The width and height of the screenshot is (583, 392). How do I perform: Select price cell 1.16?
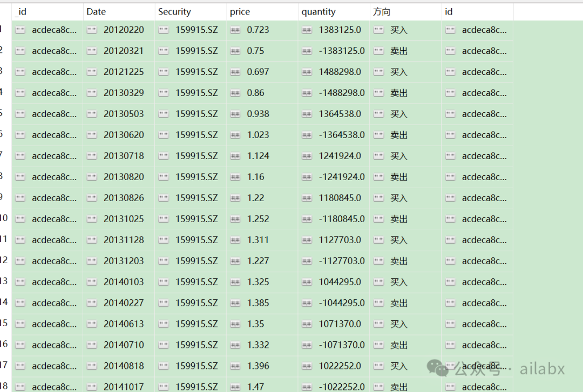tap(255, 177)
